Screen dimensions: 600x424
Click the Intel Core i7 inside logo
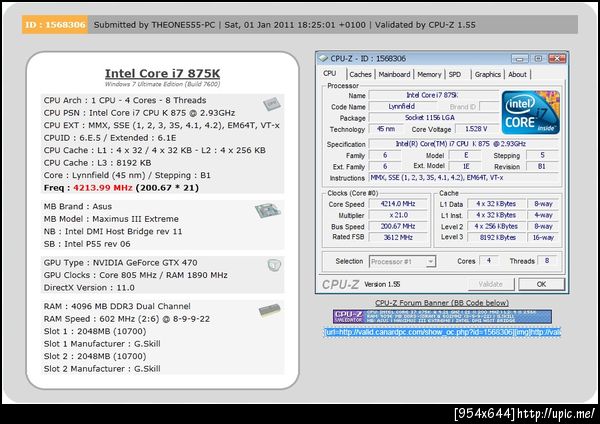(x=531, y=113)
